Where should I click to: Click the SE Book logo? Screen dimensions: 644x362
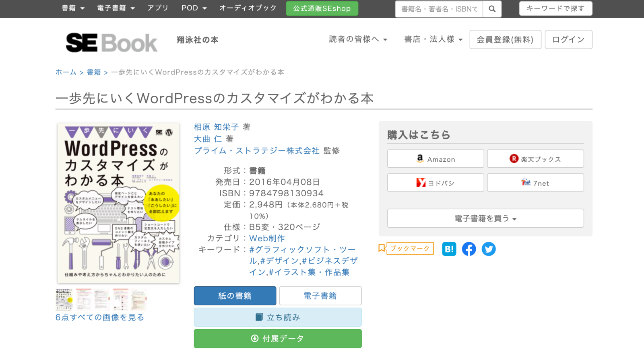point(111,43)
